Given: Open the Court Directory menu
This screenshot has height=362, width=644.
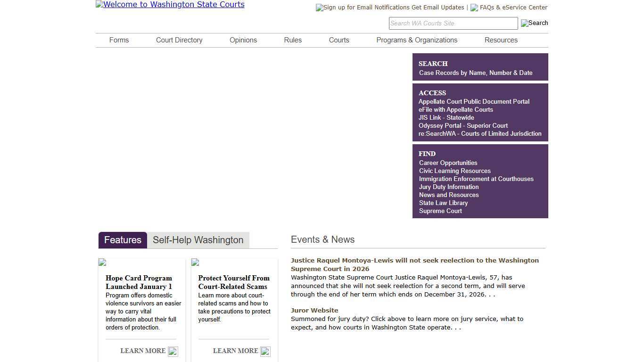Looking at the screenshot, I should click(179, 40).
